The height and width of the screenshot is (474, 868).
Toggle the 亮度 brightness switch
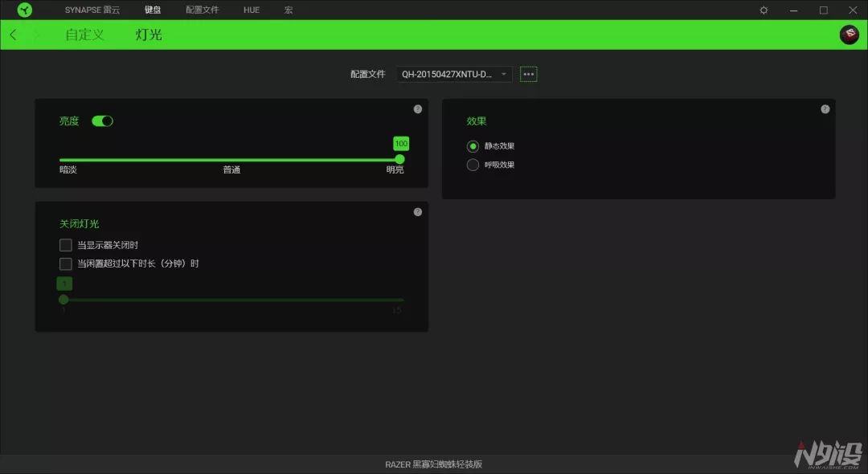coord(102,121)
